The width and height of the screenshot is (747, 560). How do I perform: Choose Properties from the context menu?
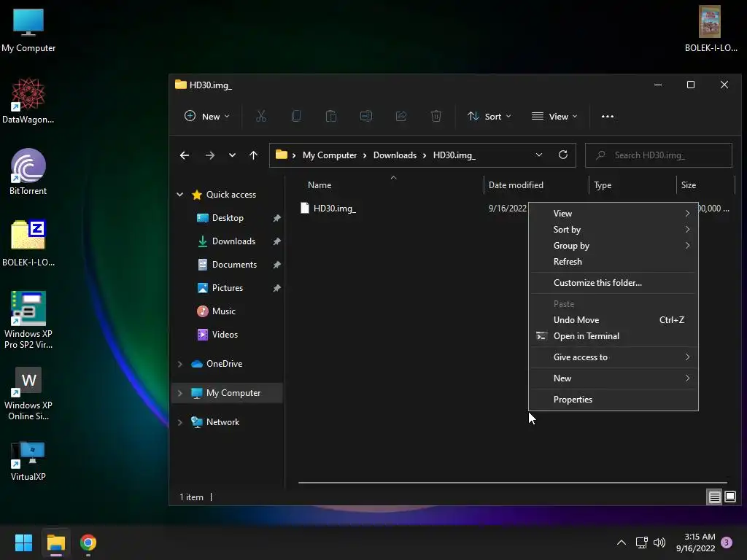[x=613, y=400]
